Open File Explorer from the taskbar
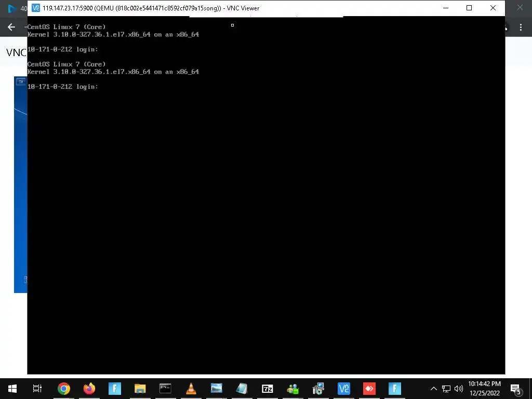532x399 pixels. 140,389
